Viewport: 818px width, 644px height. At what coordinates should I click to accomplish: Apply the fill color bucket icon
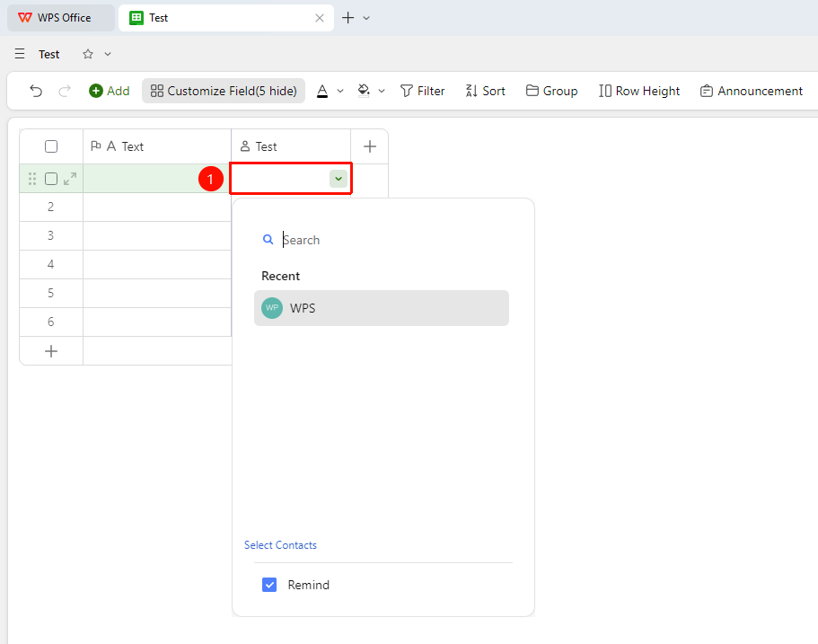364,91
